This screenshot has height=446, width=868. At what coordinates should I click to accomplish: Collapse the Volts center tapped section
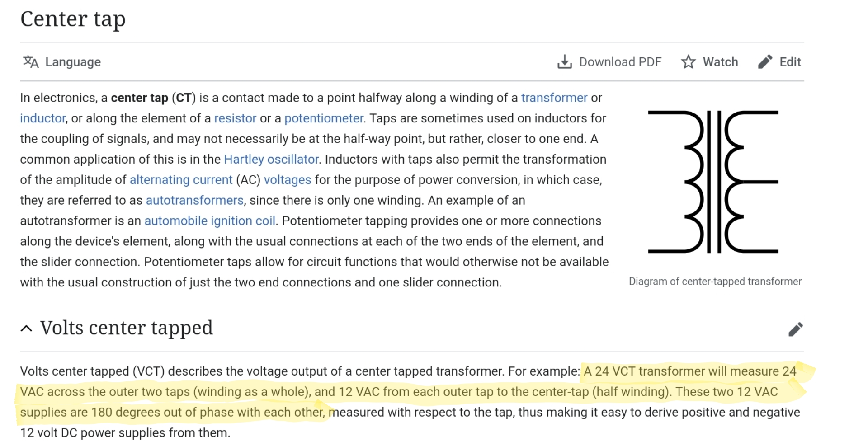click(27, 329)
